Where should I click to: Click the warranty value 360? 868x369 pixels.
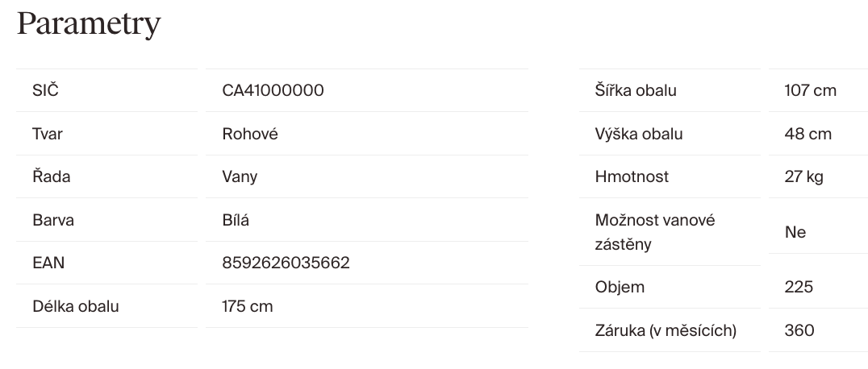(x=799, y=330)
